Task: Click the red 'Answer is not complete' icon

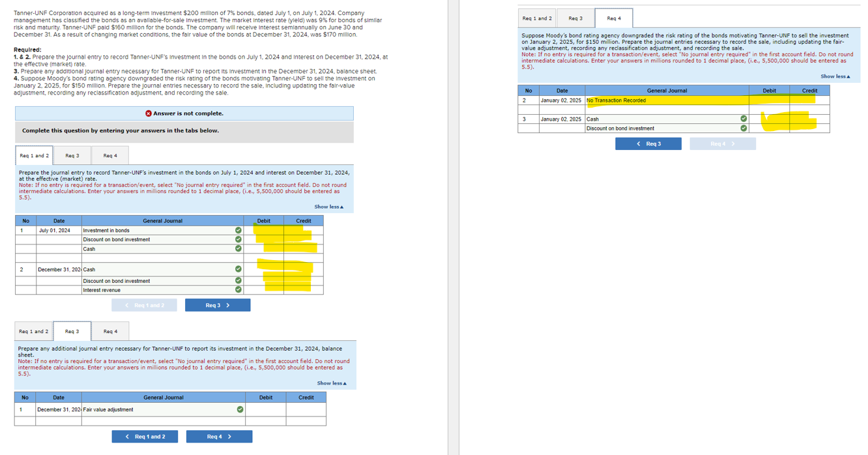Action: point(149,113)
